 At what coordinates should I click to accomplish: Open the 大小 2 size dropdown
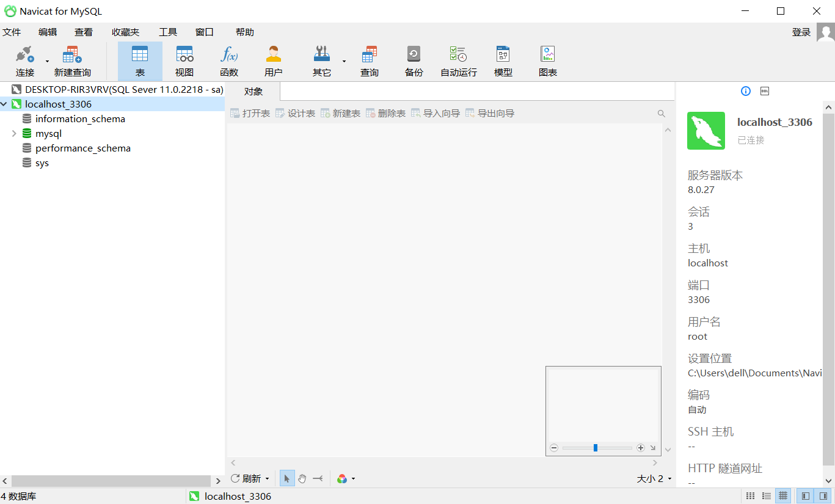tap(654, 479)
